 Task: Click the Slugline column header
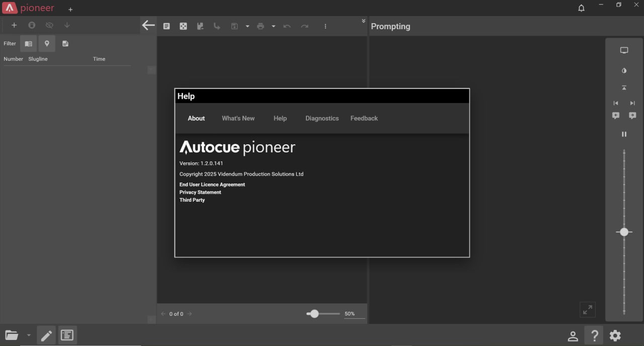[x=38, y=59]
